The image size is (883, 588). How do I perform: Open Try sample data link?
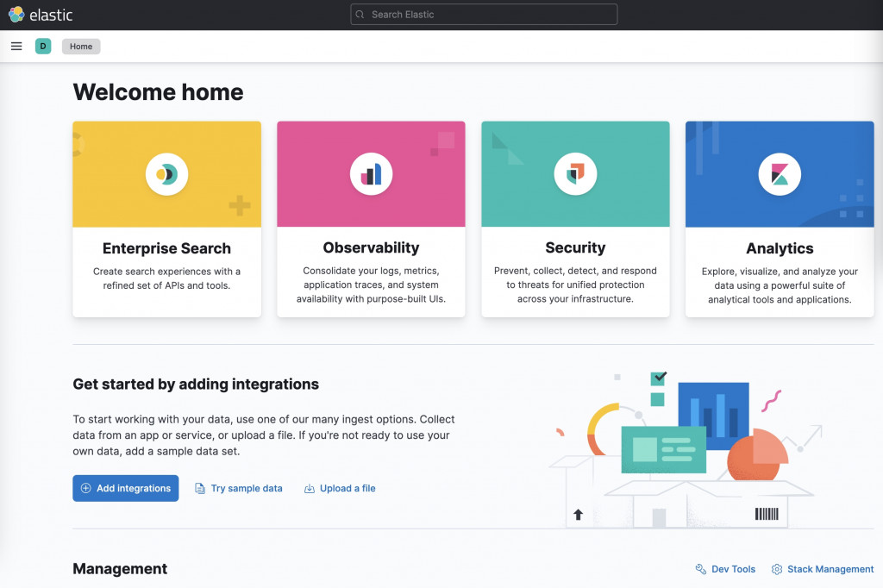[x=247, y=488]
